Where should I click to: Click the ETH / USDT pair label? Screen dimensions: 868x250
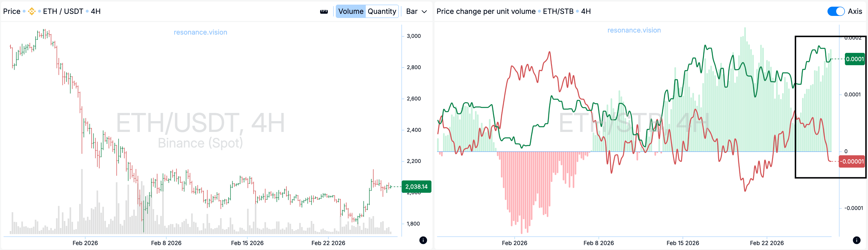tap(63, 12)
